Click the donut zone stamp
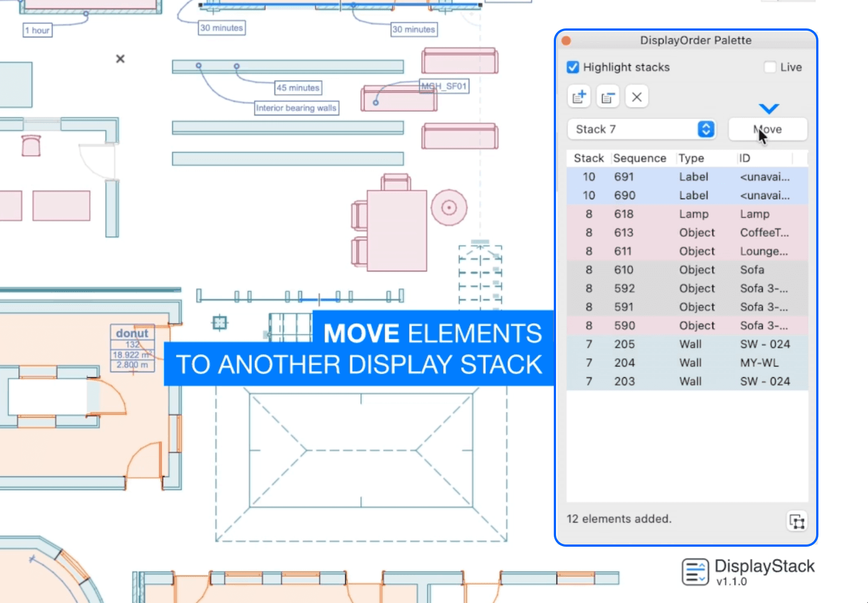 tap(132, 348)
